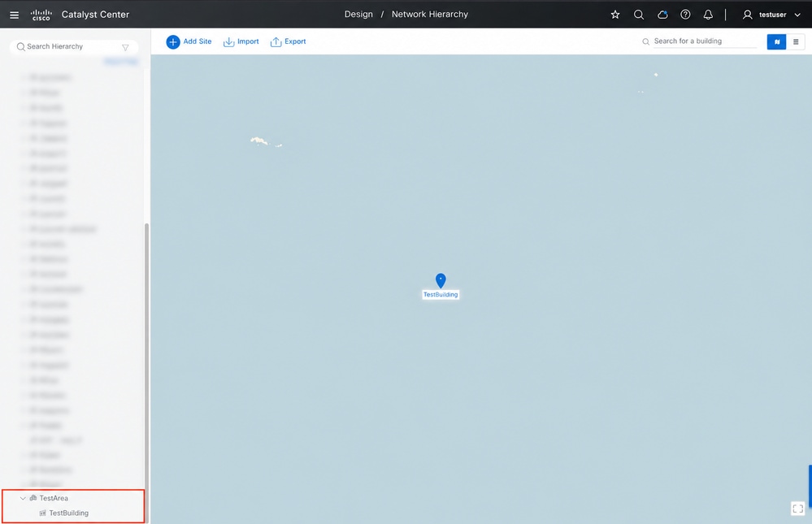Click the TestBuilding map label
812x524 pixels.
[x=441, y=295]
